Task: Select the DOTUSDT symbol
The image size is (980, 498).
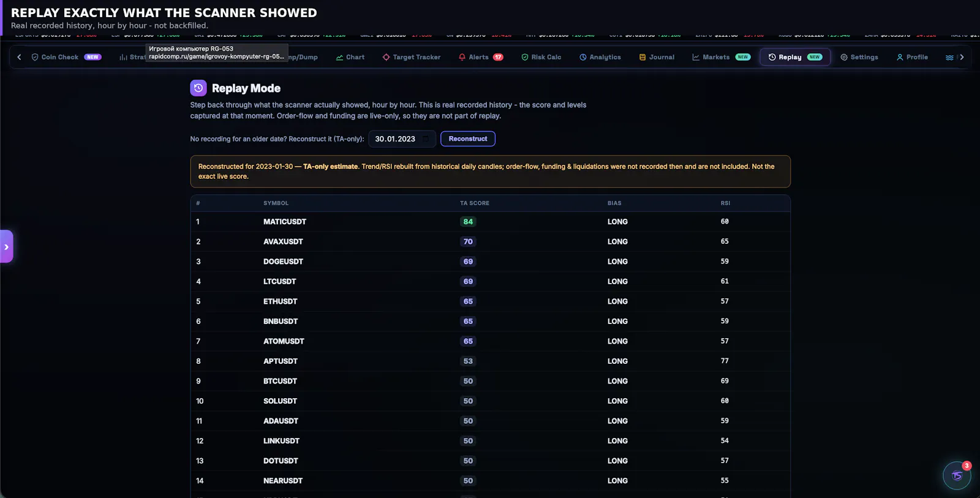Action: pyautogui.click(x=281, y=461)
